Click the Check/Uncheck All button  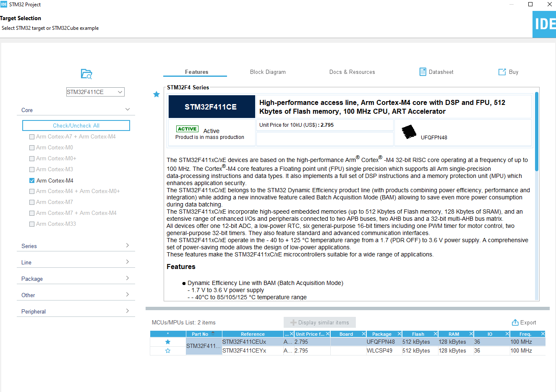coord(76,125)
